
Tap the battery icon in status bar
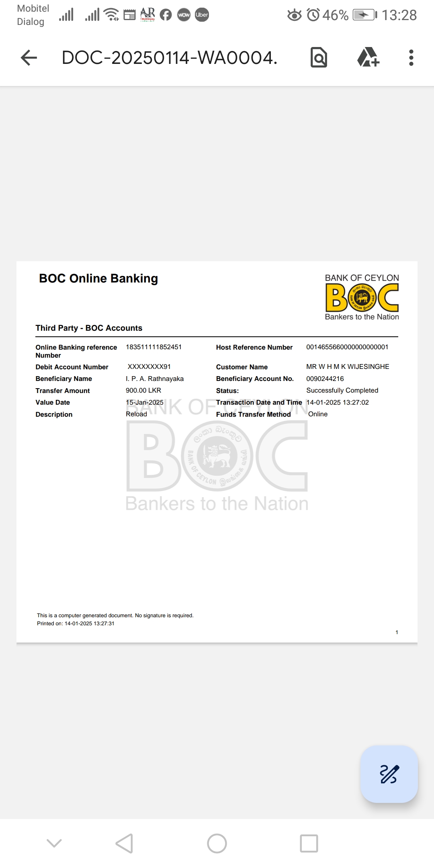(364, 15)
